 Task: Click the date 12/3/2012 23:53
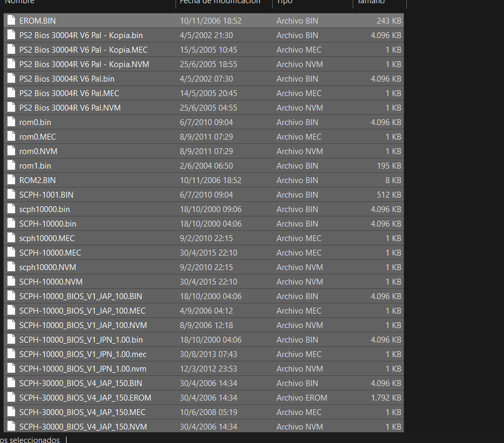tap(208, 369)
